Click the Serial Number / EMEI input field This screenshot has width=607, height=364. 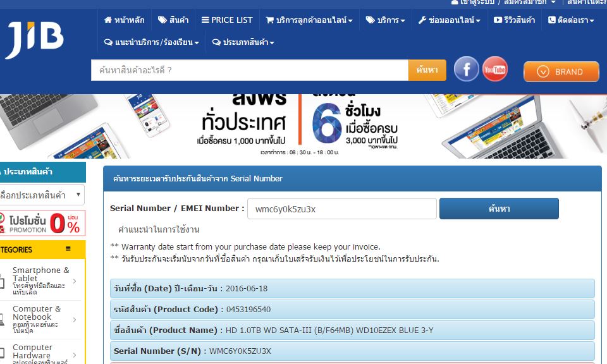click(x=342, y=209)
